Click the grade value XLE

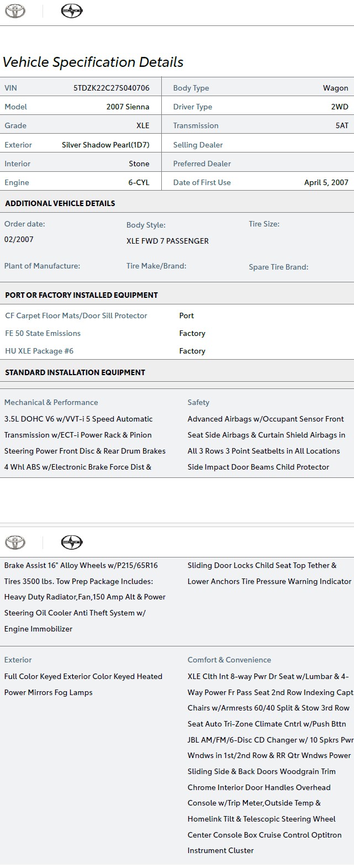click(143, 125)
